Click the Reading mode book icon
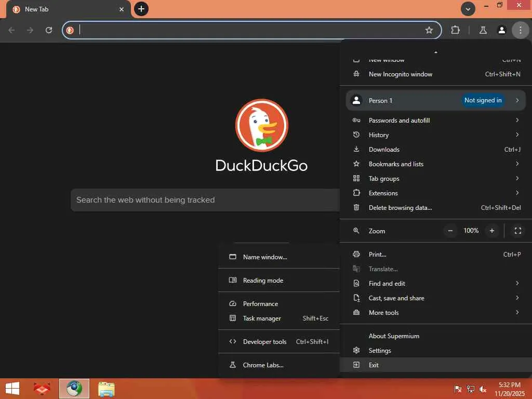The width and height of the screenshot is (532, 399). [x=233, y=280]
